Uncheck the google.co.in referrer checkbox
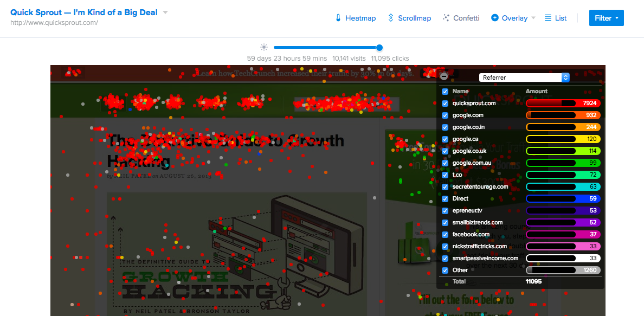The image size is (644, 316). point(445,127)
